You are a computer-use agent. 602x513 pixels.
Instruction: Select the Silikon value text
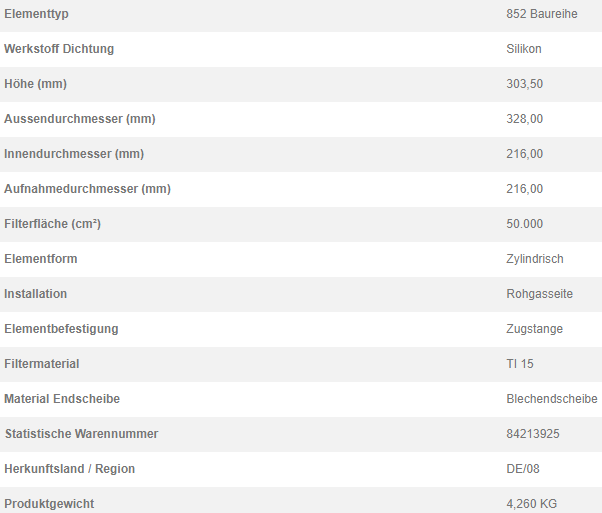[x=524, y=49]
